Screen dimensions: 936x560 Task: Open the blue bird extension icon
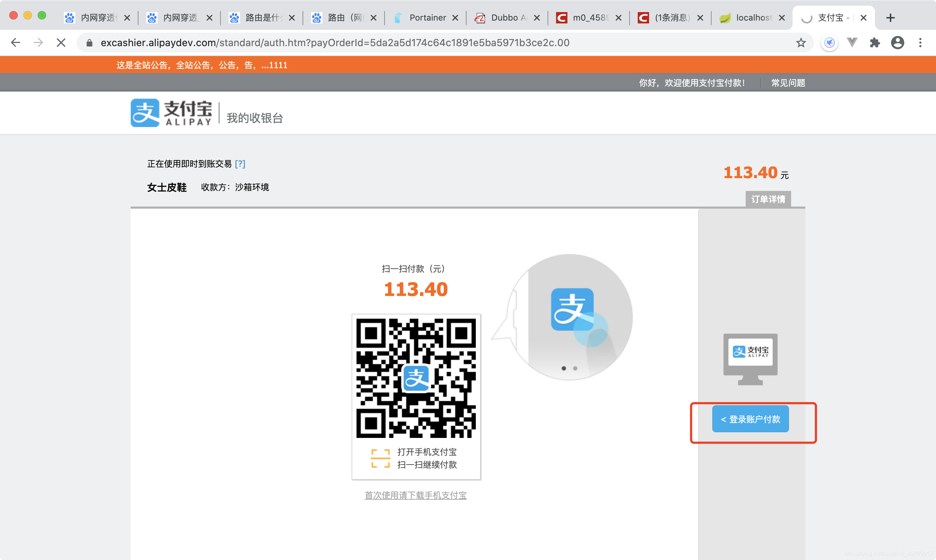pyautogui.click(x=829, y=43)
